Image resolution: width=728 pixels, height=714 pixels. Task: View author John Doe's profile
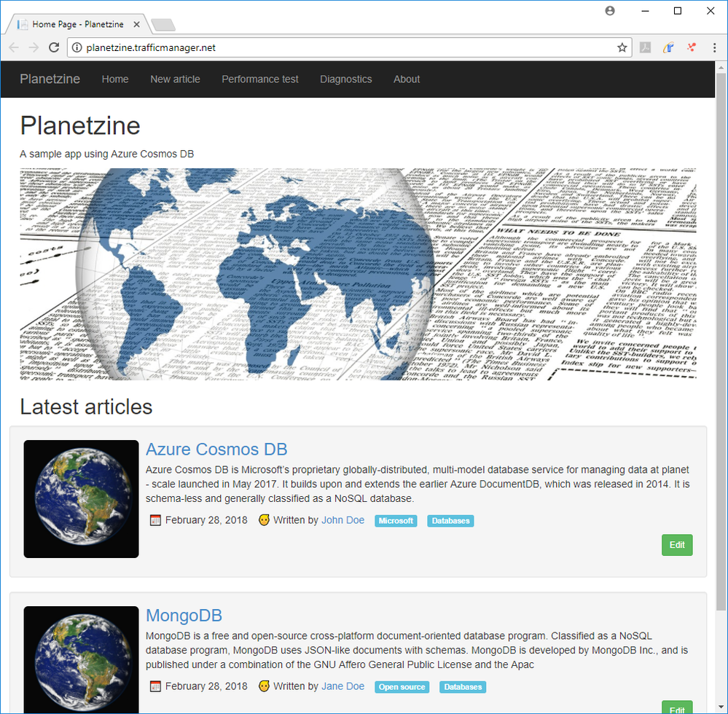pos(343,520)
